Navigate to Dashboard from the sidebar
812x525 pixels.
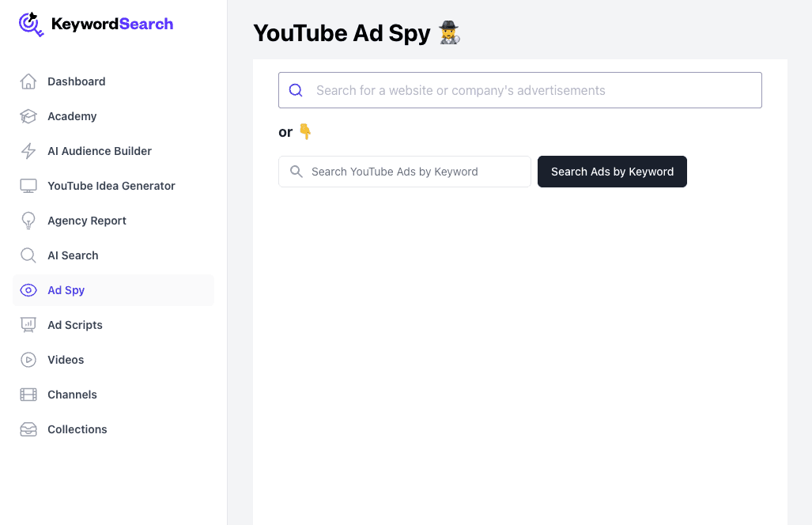pos(76,81)
